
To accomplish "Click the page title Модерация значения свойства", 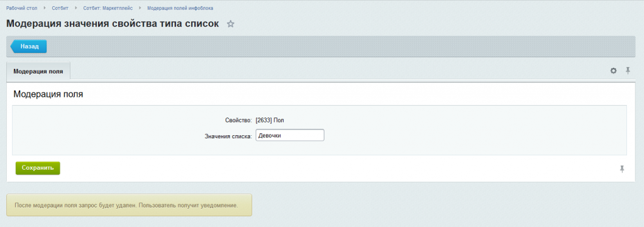I will [x=113, y=23].
